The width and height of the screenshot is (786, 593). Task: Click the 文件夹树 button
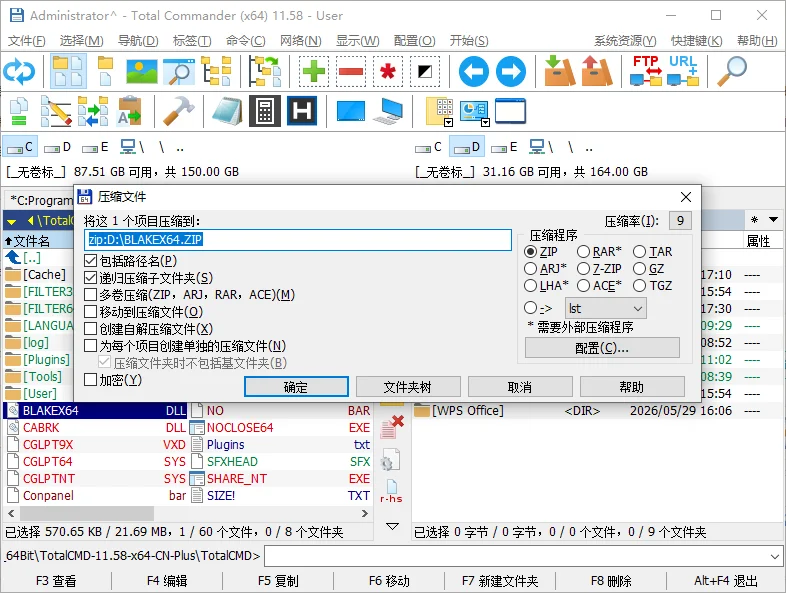coord(408,387)
